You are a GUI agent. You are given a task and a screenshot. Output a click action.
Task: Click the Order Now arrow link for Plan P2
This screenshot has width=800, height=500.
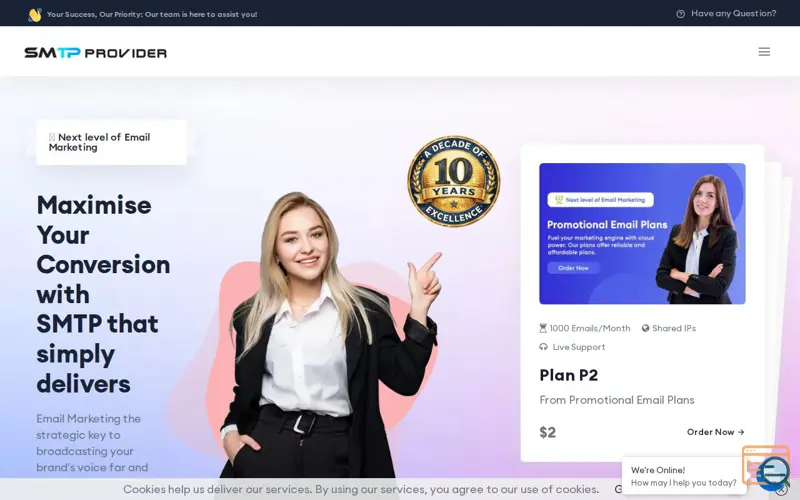point(715,432)
